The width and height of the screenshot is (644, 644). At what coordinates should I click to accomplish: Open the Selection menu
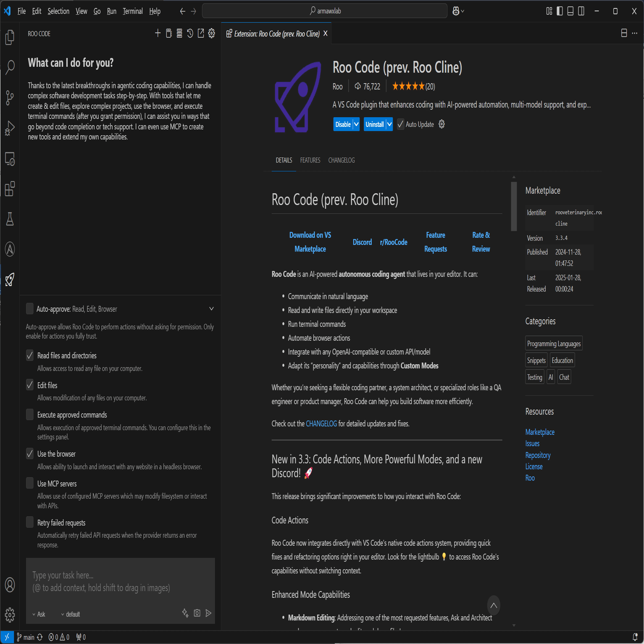tap(58, 11)
